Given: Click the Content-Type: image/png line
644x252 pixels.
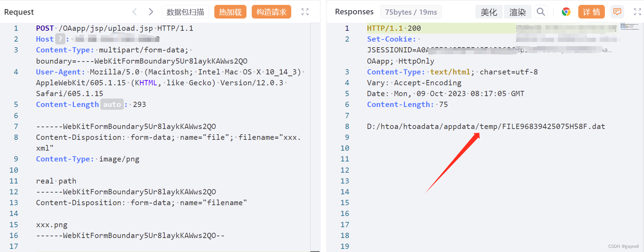Looking at the screenshot, I should tap(88, 159).
